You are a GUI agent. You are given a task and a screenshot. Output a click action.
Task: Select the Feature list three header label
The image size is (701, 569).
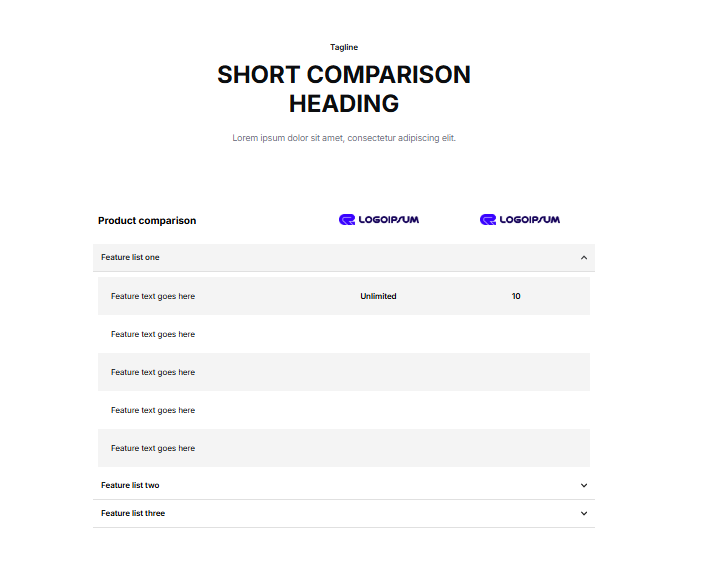[x=133, y=514]
